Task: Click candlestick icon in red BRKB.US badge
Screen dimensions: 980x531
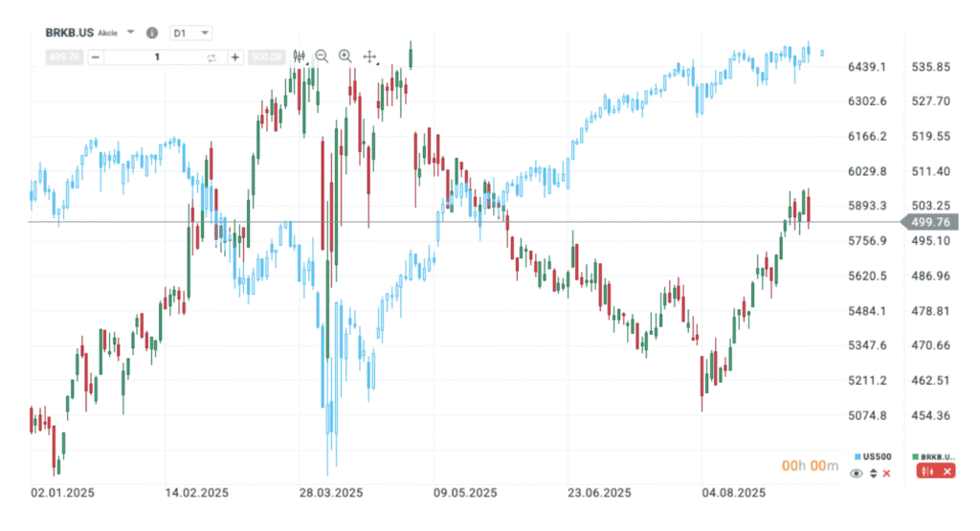Action: 925,472
